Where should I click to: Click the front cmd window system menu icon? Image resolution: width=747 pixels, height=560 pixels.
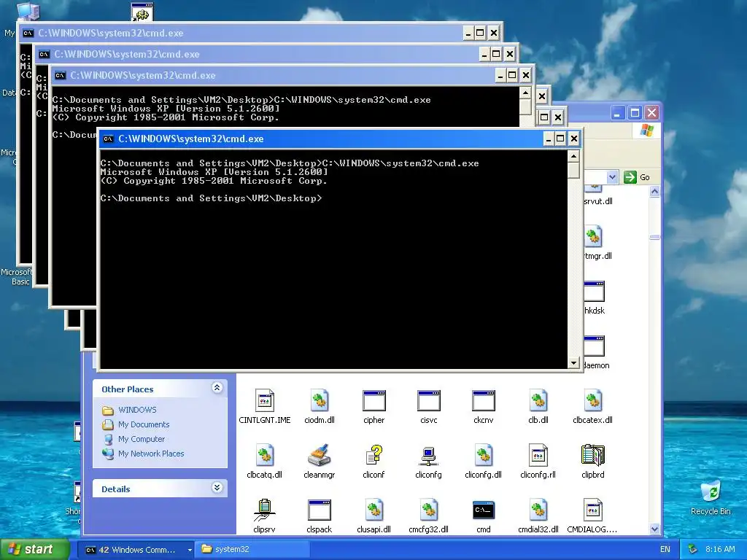pos(108,139)
